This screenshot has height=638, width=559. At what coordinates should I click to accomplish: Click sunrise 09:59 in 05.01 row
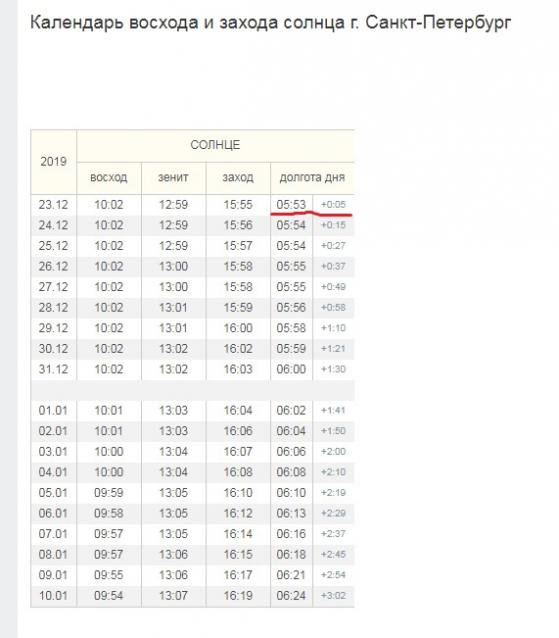coord(109,493)
